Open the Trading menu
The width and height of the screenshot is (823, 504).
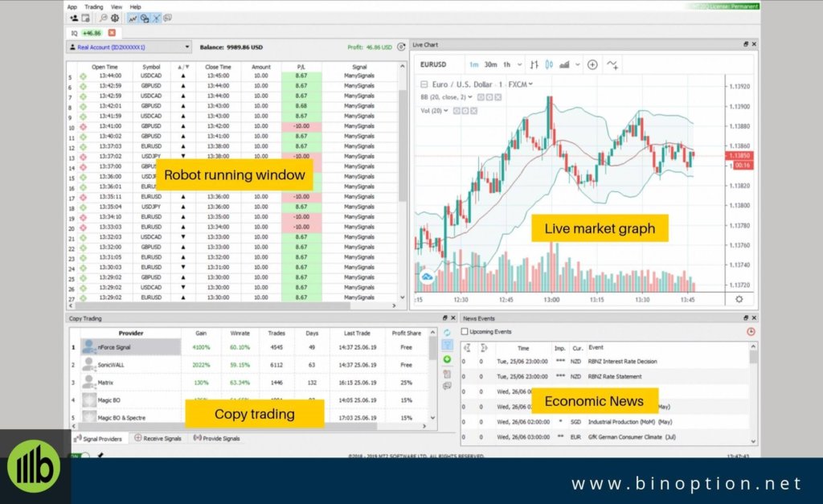pos(94,6)
